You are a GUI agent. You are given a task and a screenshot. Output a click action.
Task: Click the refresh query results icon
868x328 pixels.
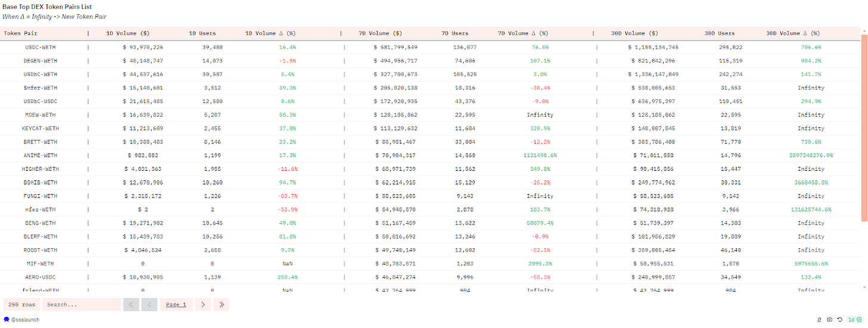pos(839,320)
